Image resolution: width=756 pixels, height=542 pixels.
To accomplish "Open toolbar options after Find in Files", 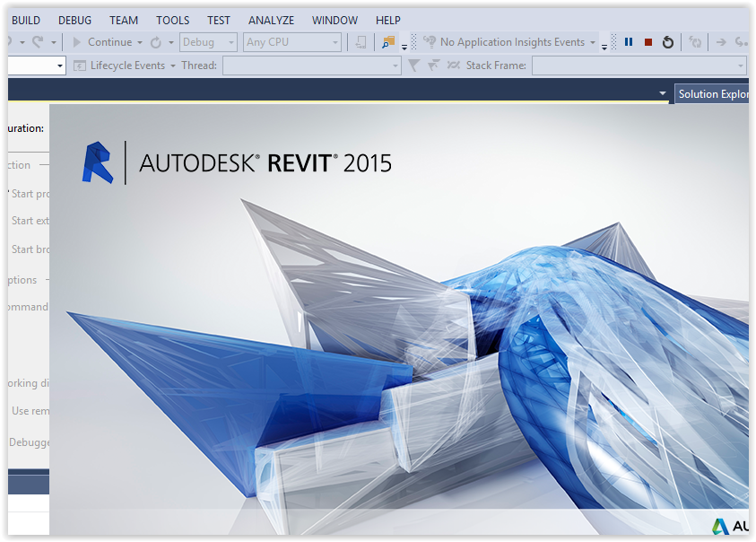I will (404, 47).
